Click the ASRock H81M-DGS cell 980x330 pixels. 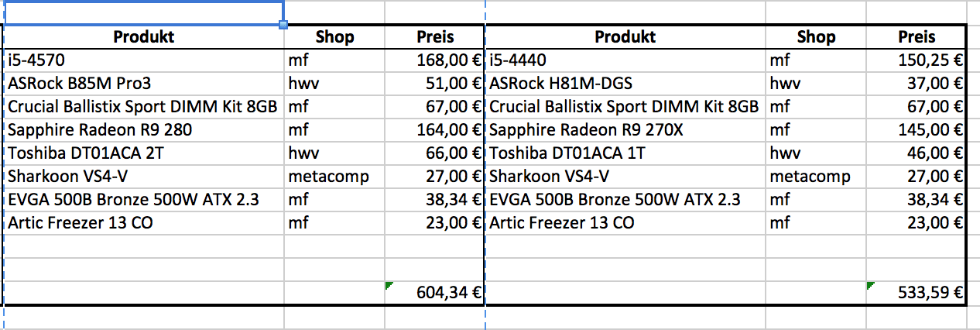tap(625, 83)
